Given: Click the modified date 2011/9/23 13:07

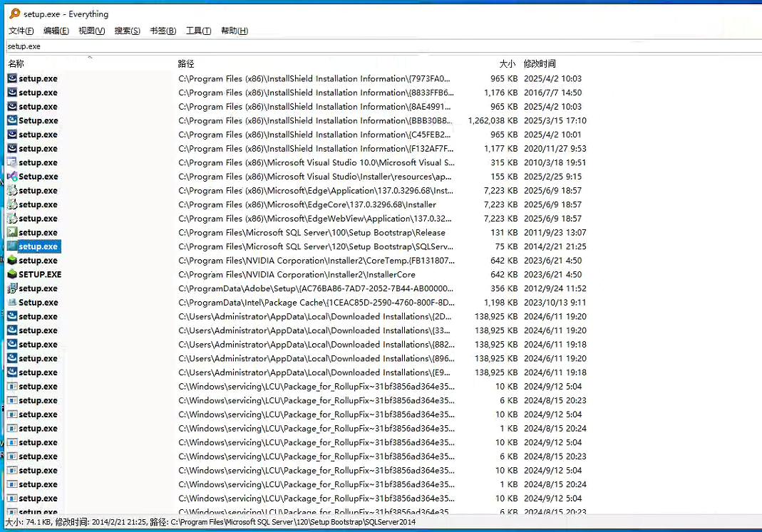Looking at the screenshot, I should pyautogui.click(x=555, y=232).
